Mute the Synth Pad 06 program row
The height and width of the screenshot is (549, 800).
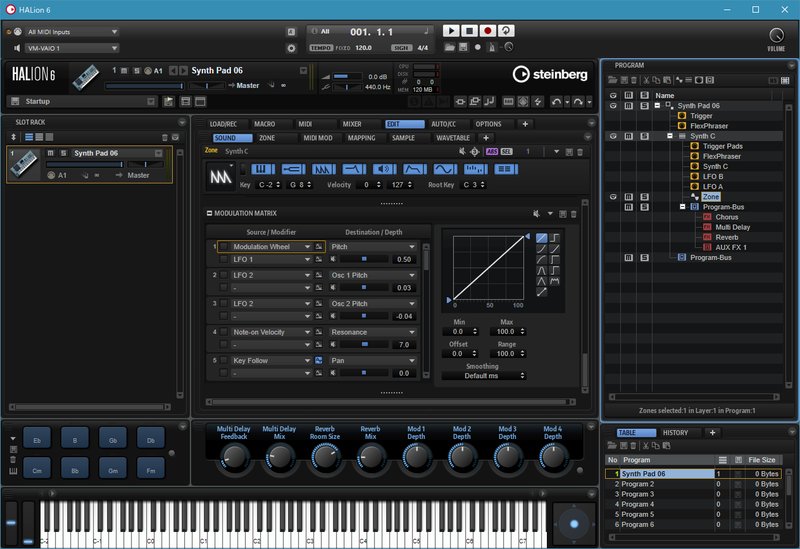[629, 106]
